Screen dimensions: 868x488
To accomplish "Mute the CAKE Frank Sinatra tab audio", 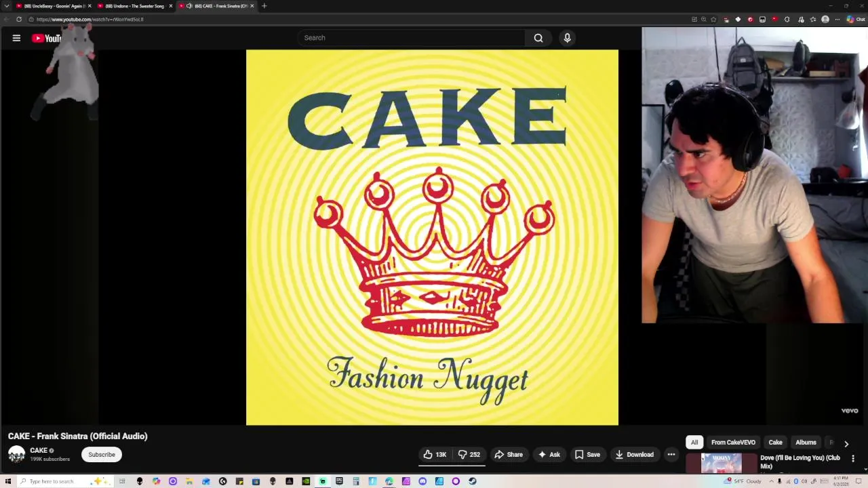I will click(189, 6).
